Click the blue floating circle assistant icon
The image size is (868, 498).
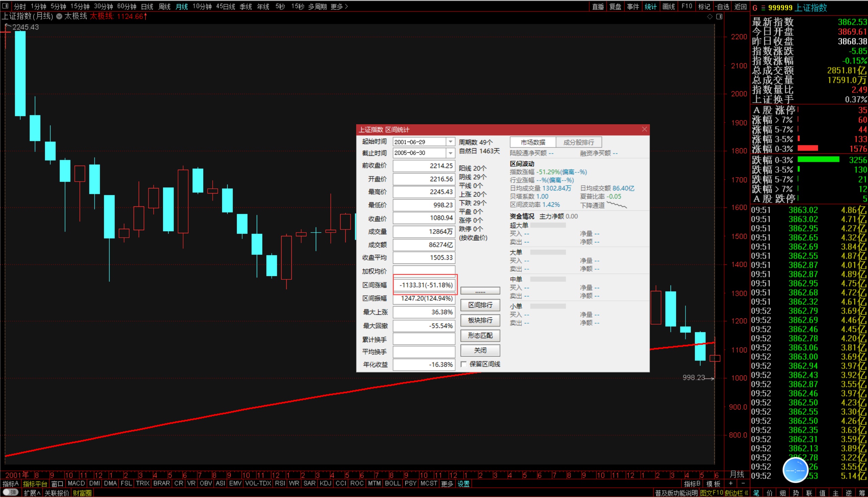pos(795,471)
